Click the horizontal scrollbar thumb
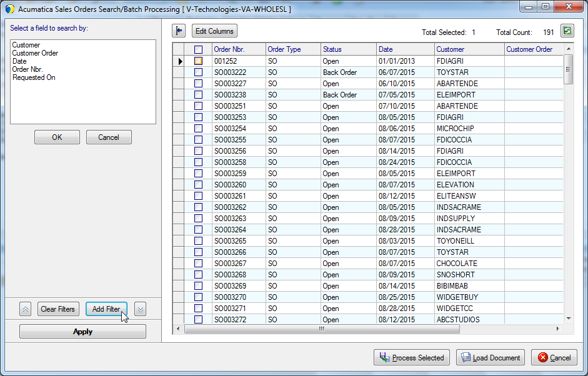 322,329
